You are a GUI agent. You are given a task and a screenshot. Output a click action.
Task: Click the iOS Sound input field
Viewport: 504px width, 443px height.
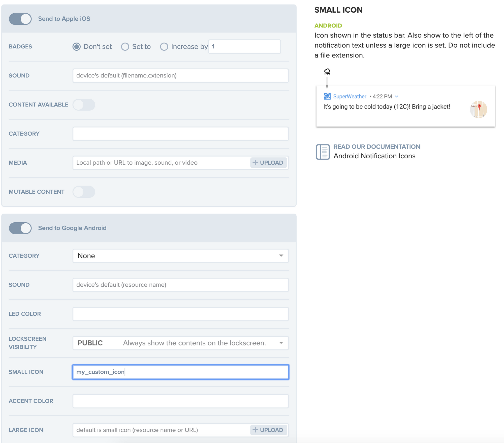[180, 76]
